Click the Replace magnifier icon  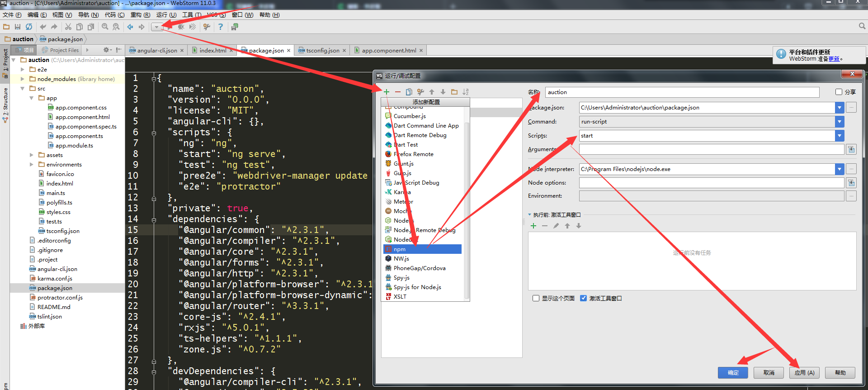116,27
